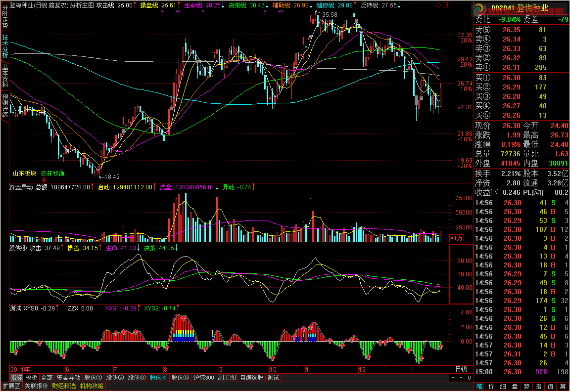
Task: Toggle the 模板 template mode
Action: click(x=31, y=378)
